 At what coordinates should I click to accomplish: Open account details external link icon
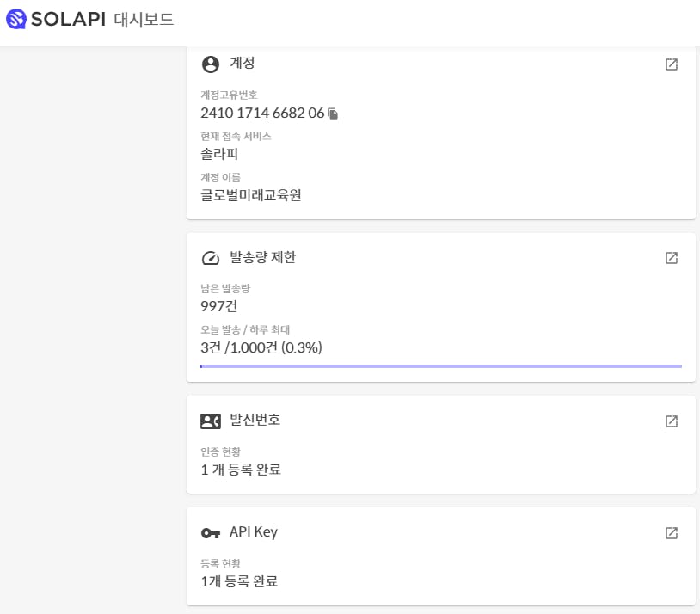672,64
